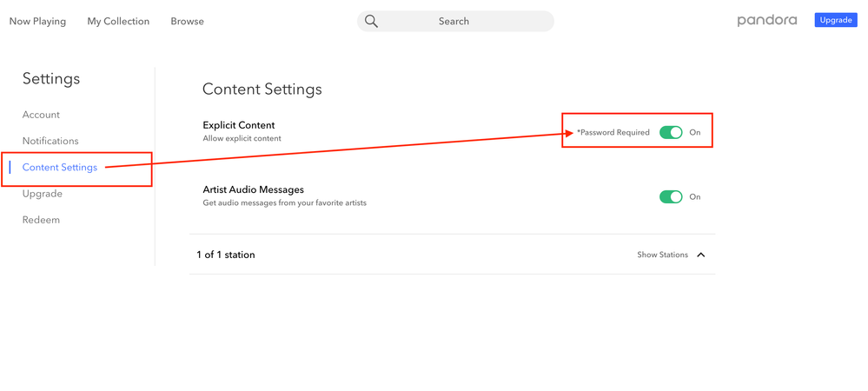868x391 pixels.
Task: Disable the Artist Audio Messages toggle
Action: coord(671,196)
